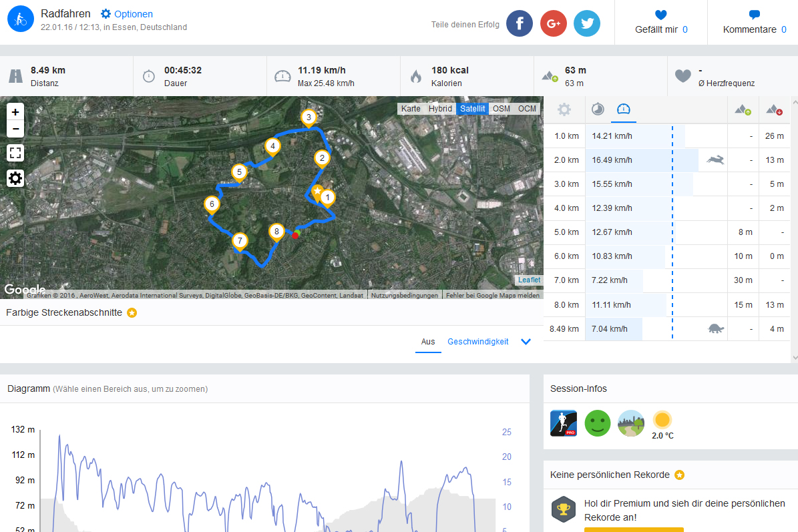Click elevation loss column icon
The width and height of the screenshot is (798, 532).
tap(774, 109)
